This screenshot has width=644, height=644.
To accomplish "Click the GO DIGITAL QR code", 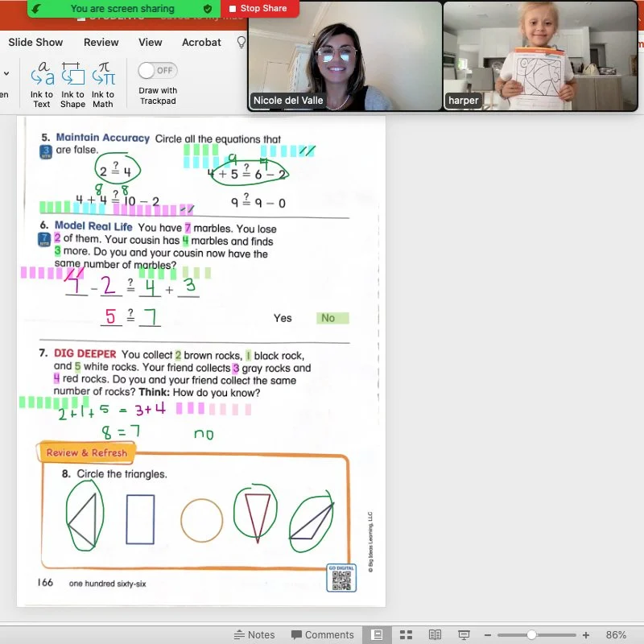I will (341, 578).
